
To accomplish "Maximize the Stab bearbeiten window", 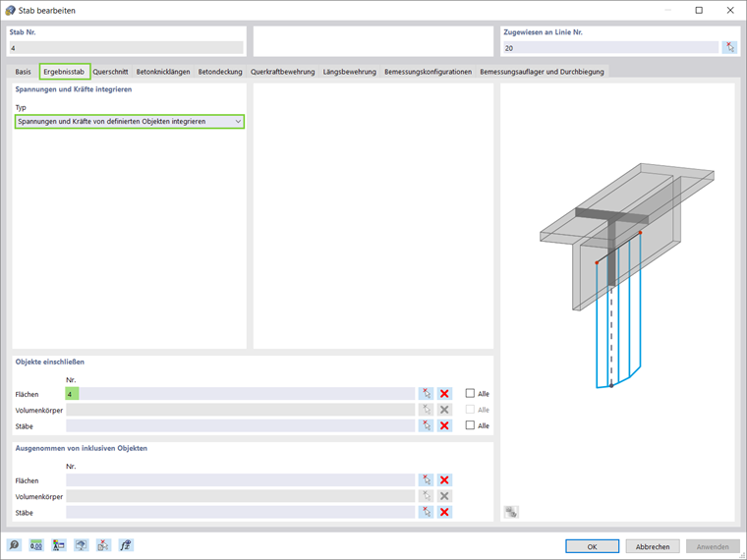I will 699,10.
